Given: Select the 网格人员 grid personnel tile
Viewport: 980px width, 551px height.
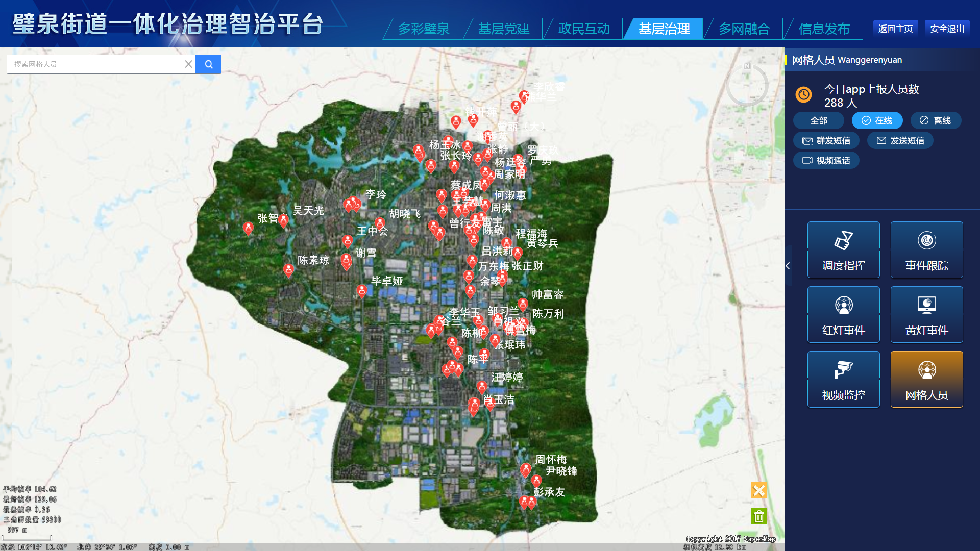Looking at the screenshot, I should [x=926, y=379].
